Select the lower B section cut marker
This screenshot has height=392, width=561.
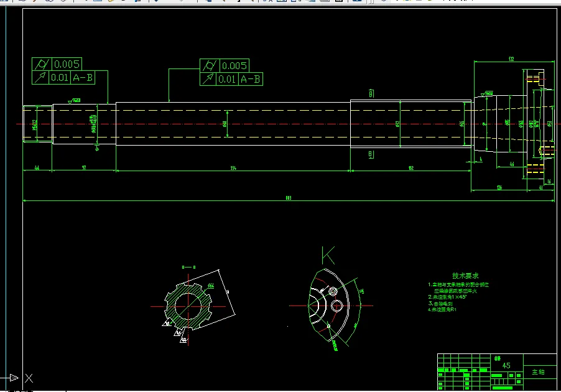click(371, 155)
